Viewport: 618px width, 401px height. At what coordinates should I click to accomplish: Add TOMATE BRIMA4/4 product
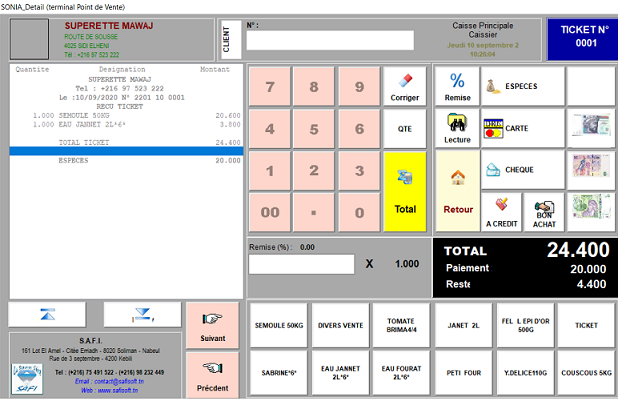(x=401, y=325)
